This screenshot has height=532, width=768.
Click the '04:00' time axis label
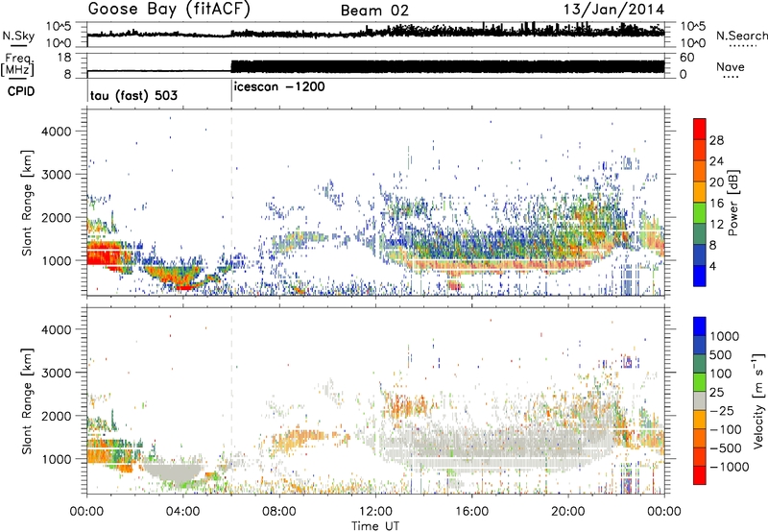(x=182, y=512)
